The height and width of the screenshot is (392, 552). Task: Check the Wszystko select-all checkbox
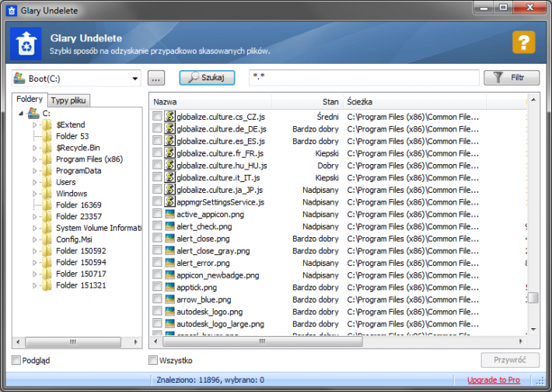tap(153, 360)
